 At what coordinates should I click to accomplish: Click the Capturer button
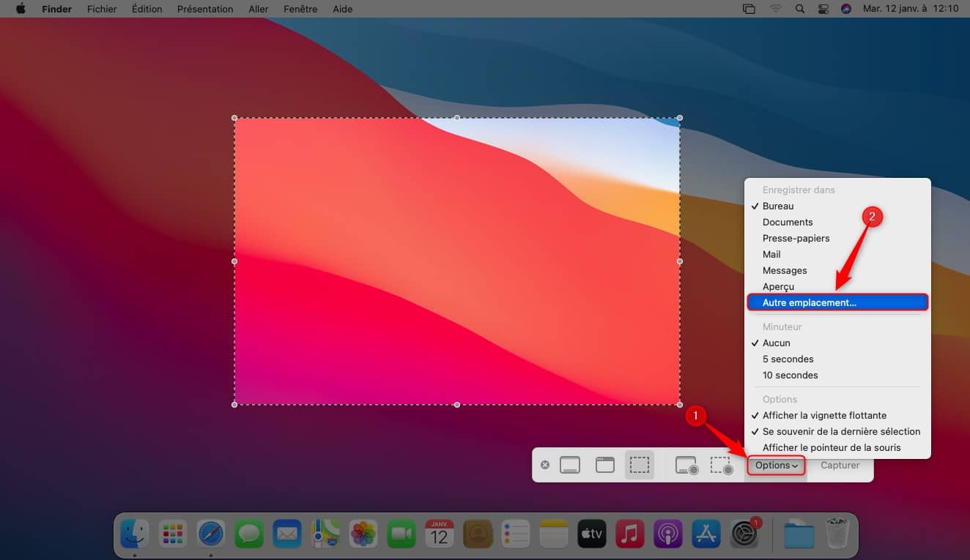tap(840, 466)
